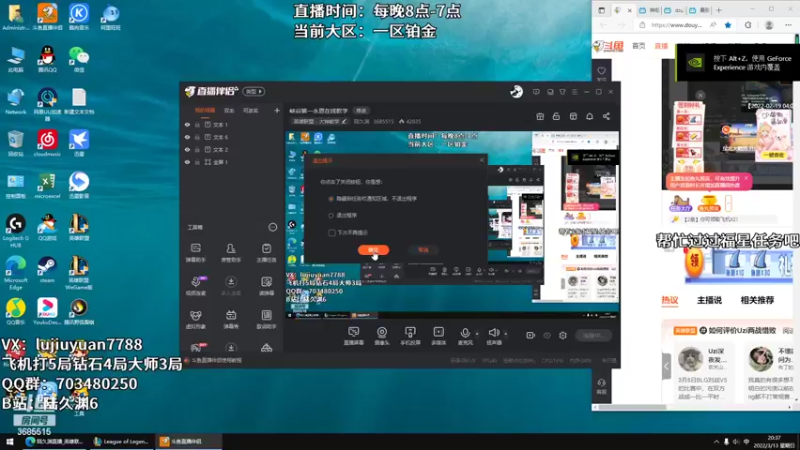
Task: Click the share icon beside the bell
Action: tap(606, 116)
